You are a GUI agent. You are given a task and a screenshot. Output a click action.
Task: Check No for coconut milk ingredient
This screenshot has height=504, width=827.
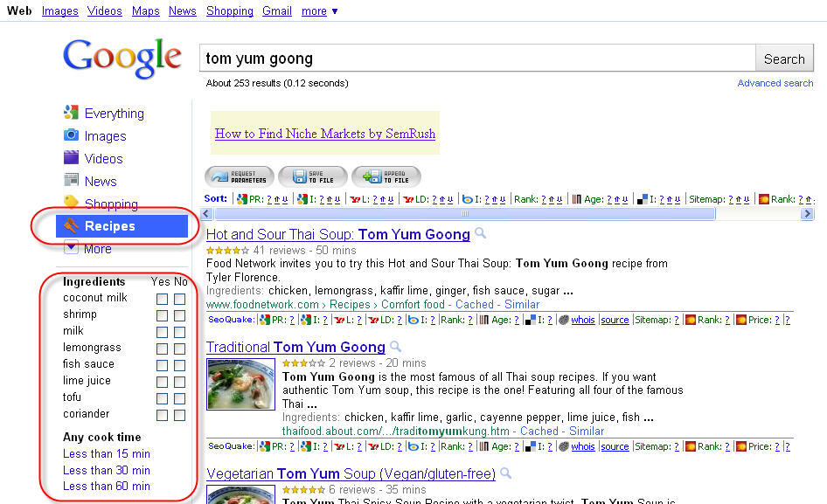tap(180, 299)
